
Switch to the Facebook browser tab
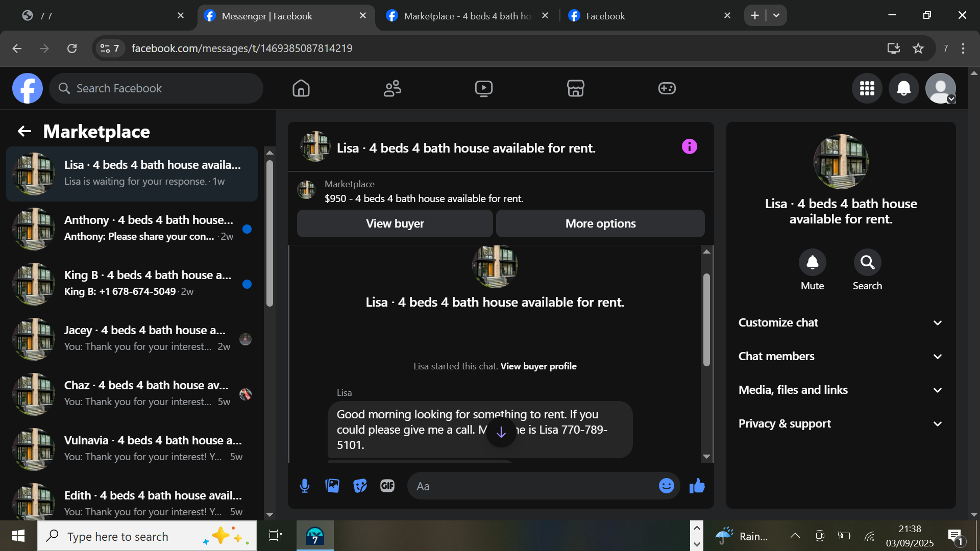point(648,16)
